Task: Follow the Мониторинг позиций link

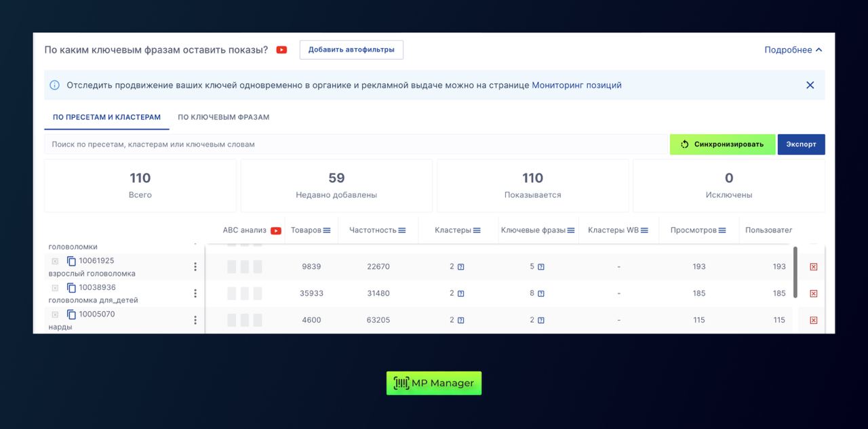Action: (576, 85)
